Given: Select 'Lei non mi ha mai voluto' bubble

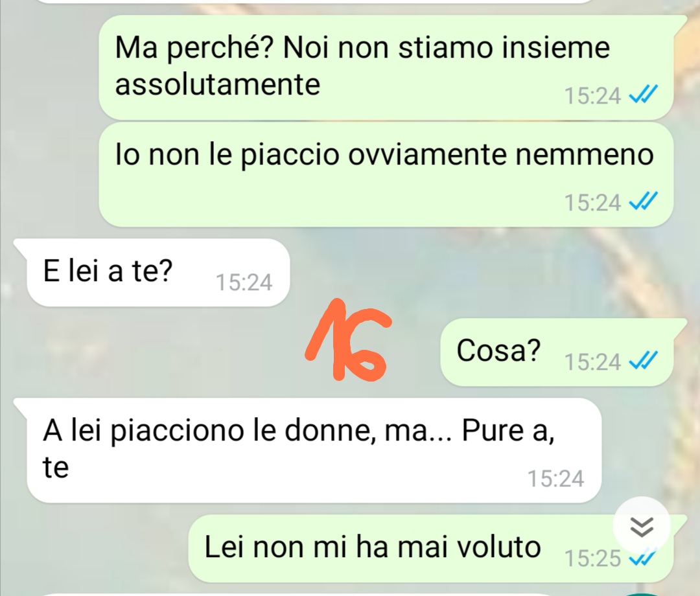Looking at the screenshot, I should (437, 548).
